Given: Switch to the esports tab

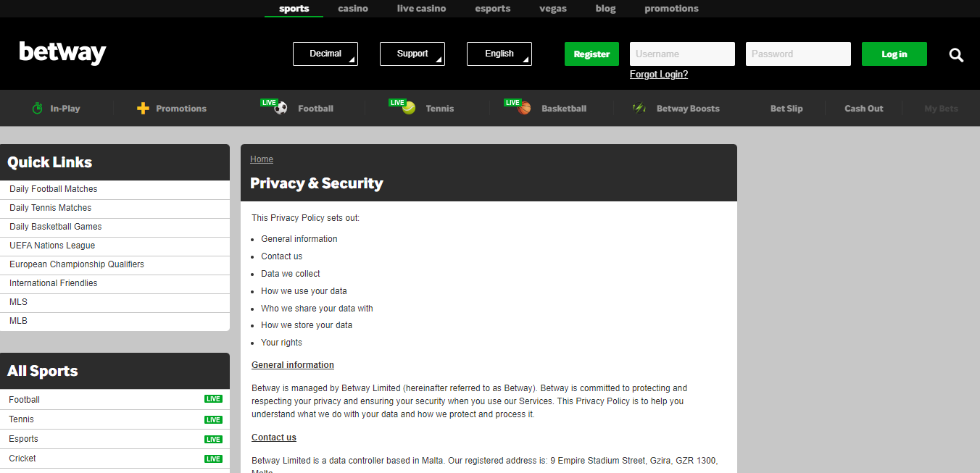Looking at the screenshot, I should pyautogui.click(x=493, y=9).
